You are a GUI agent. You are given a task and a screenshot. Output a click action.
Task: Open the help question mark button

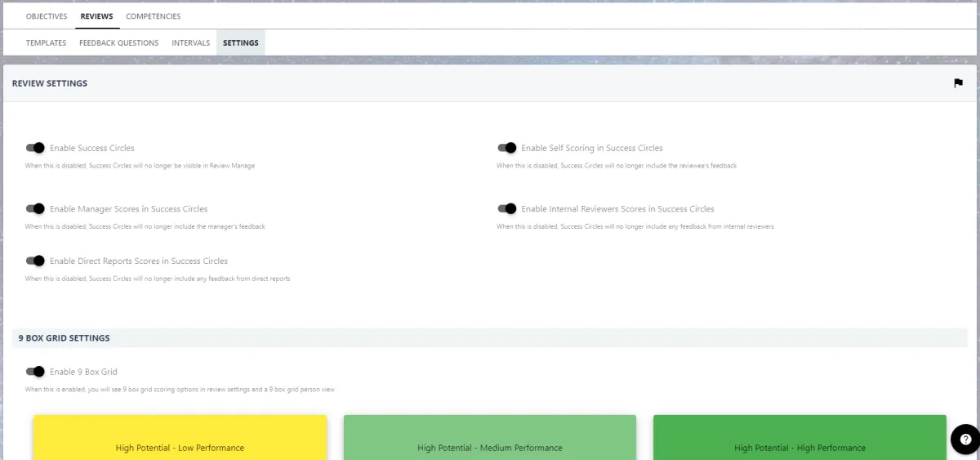point(965,439)
